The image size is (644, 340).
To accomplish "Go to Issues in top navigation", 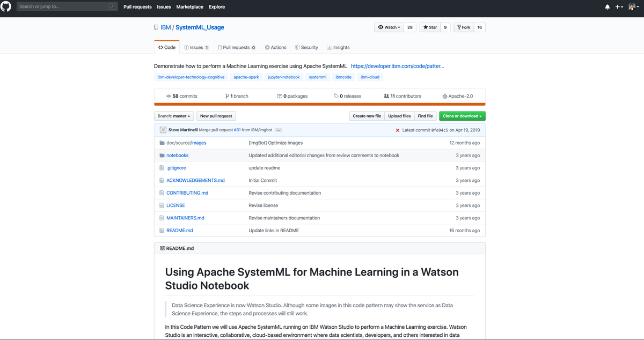I will tap(164, 7).
